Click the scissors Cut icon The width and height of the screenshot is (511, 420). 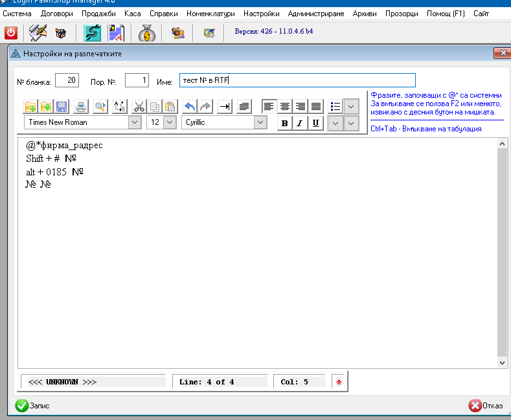[139, 107]
